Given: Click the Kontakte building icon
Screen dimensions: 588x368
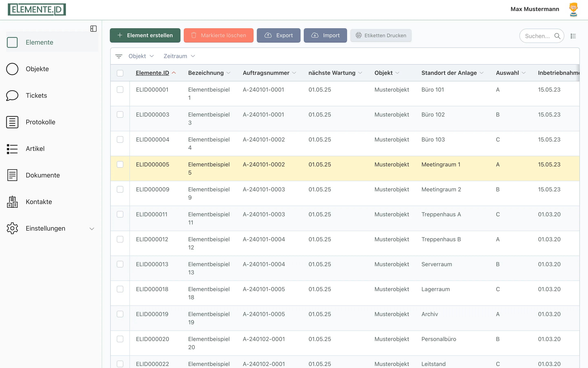Looking at the screenshot, I should pos(12,202).
